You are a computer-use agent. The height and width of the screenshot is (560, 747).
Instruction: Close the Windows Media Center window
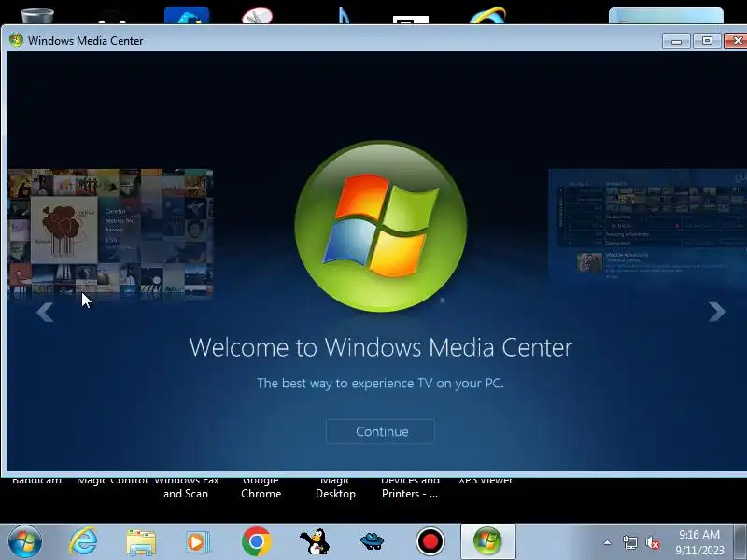tap(736, 41)
